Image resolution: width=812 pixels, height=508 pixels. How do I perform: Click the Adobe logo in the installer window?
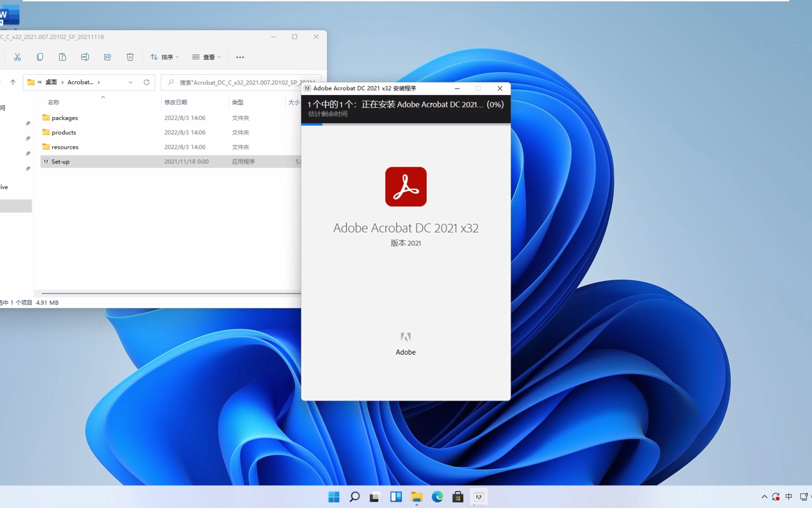point(406,337)
